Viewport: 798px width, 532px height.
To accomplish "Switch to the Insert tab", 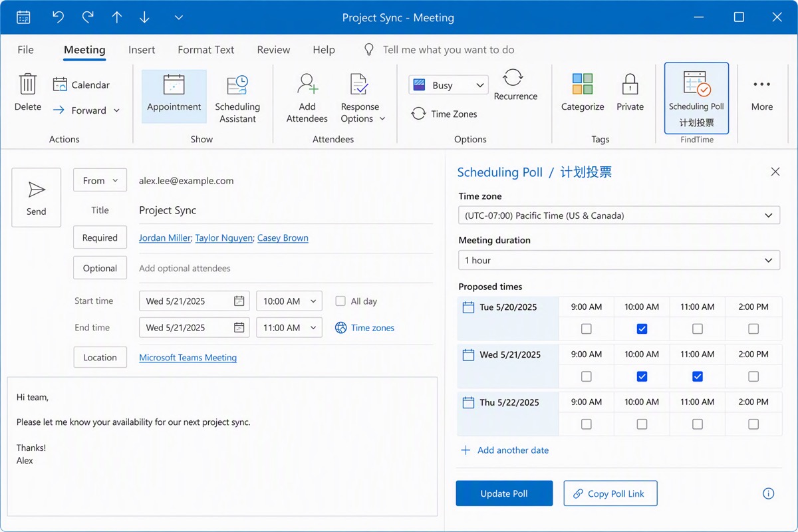I will point(142,50).
